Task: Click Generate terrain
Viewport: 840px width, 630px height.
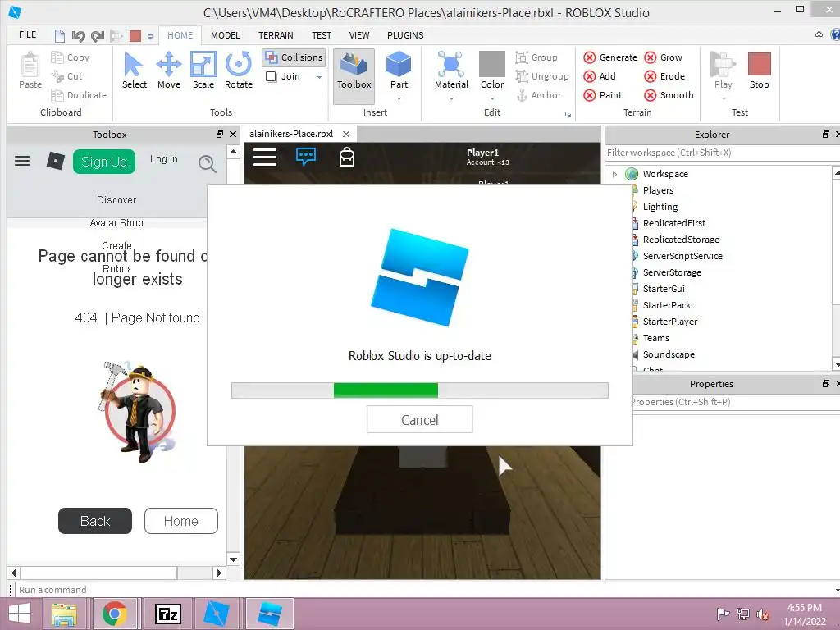Action: pos(610,57)
